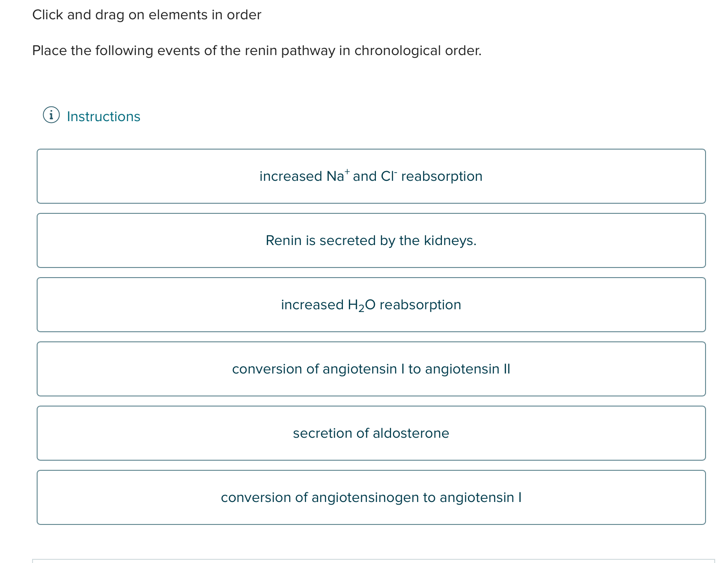Select the "increased H2O reabsorption" element
The width and height of the screenshot is (728, 563).
(371, 305)
